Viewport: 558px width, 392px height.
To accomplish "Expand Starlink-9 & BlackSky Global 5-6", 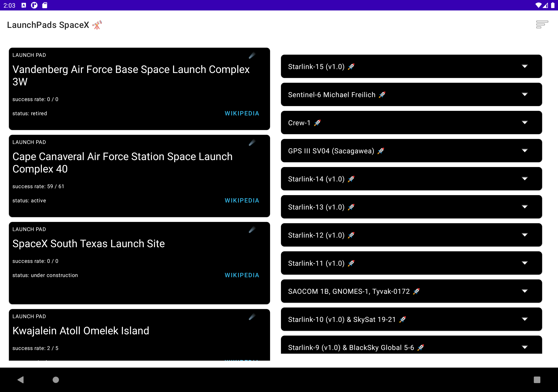I will click(x=524, y=347).
